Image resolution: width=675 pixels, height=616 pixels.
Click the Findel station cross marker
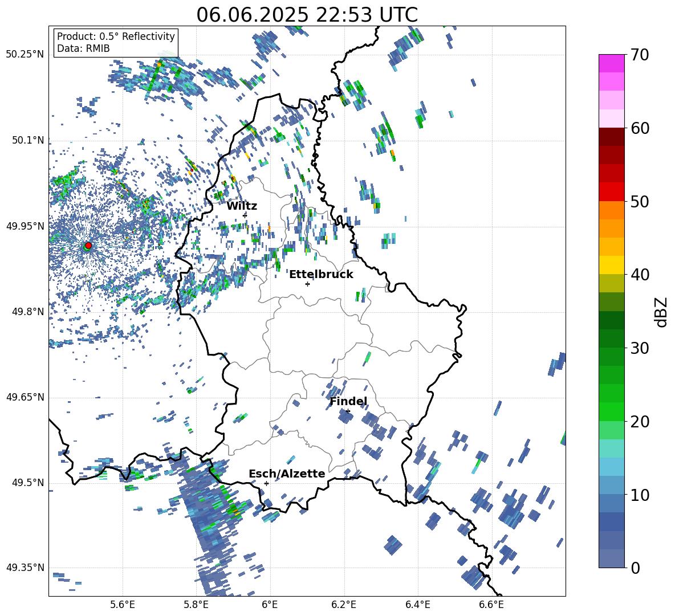(x=348, y=411)
